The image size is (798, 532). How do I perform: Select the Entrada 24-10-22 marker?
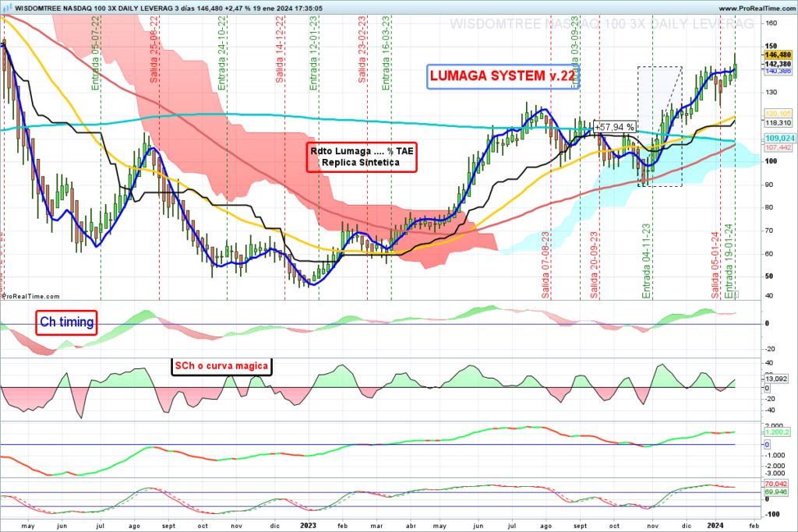[222, 53]
